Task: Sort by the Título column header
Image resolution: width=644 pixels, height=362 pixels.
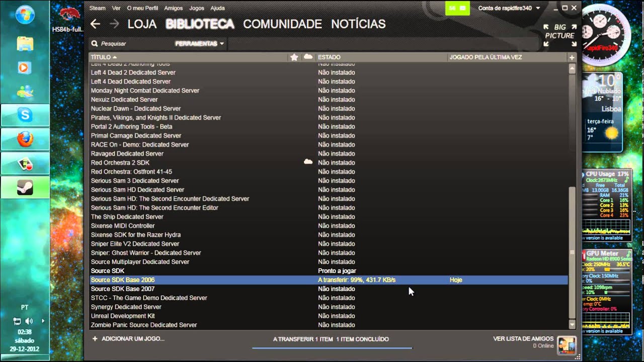Action: tap(104, 57)
